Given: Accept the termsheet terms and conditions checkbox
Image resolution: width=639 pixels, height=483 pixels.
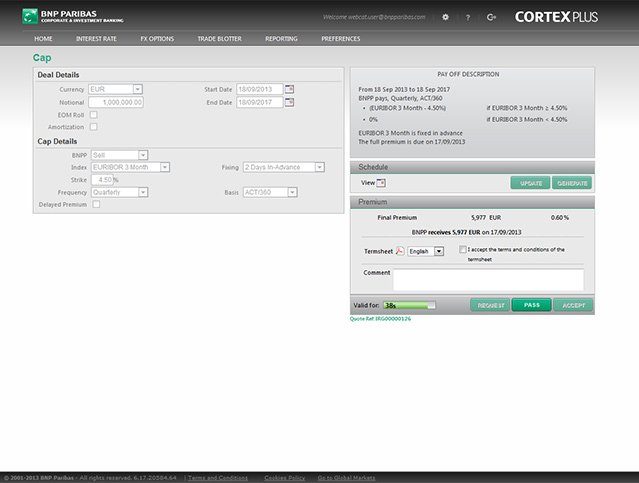Looking at the screenshot, I should (x=463, y=249).
